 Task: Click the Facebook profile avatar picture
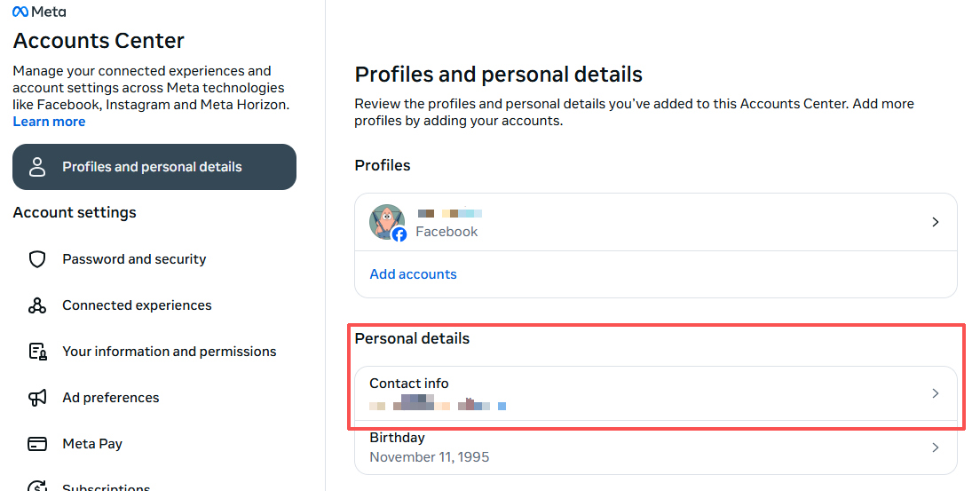(x=387, y=222)
